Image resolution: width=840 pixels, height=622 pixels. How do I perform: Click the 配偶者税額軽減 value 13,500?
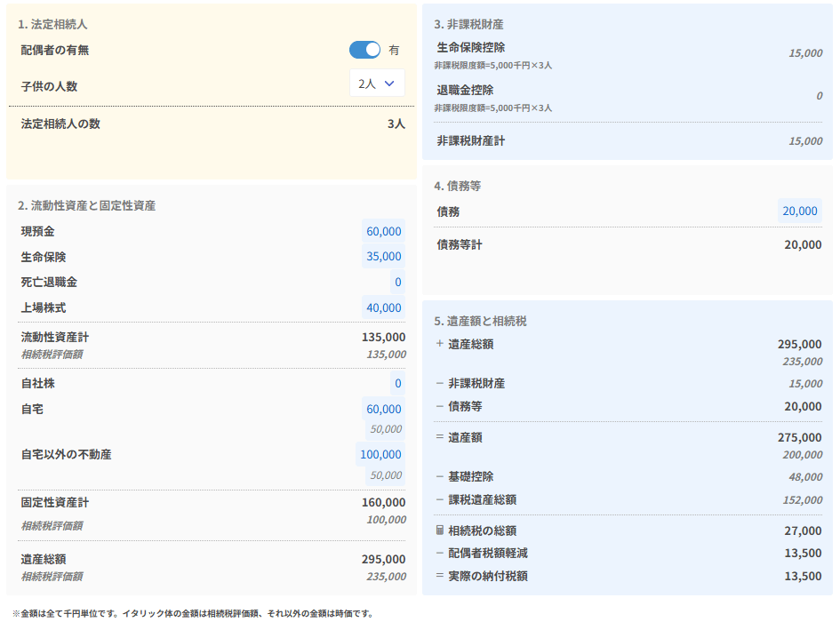[x=803, y=553]
